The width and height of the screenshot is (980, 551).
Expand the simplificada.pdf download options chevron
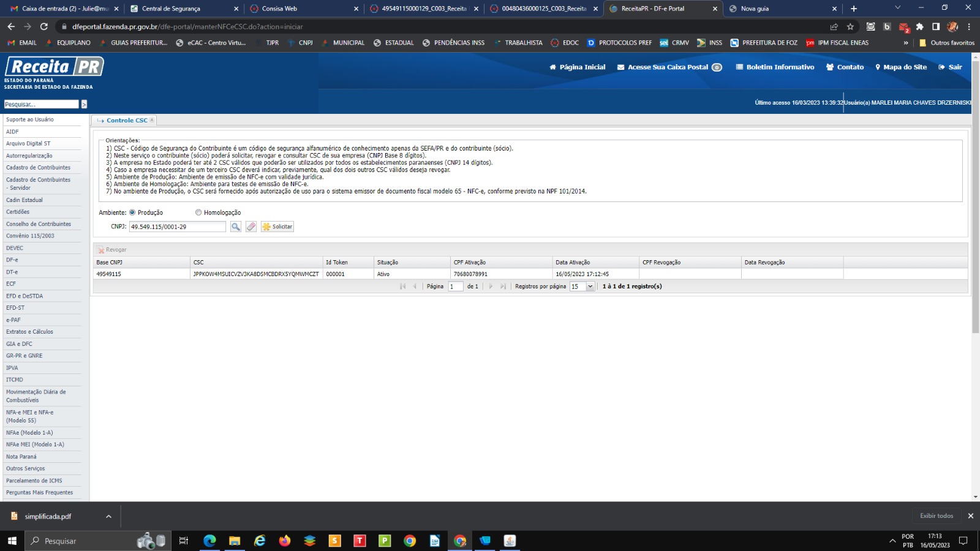(x=108, y=516)
